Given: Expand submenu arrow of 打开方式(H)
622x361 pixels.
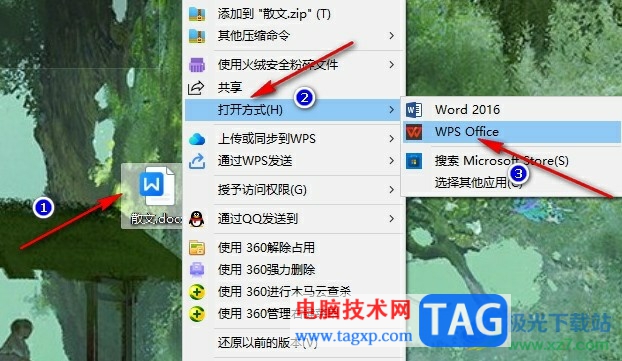Looking at the screenshot, I should (x=392, y=110).
